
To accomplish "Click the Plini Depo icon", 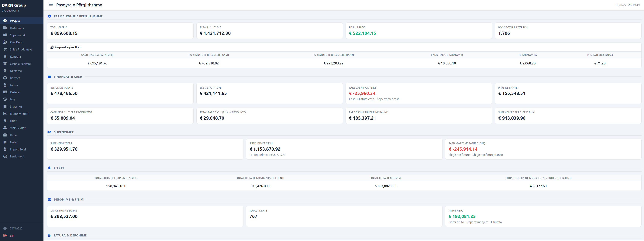I will tap(5, 42).
